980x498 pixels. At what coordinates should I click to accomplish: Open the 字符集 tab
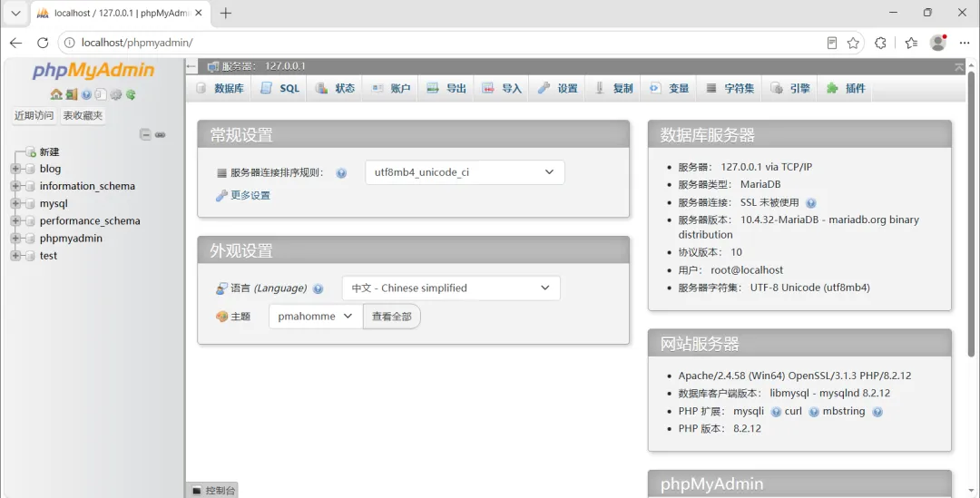click(730, 88)
